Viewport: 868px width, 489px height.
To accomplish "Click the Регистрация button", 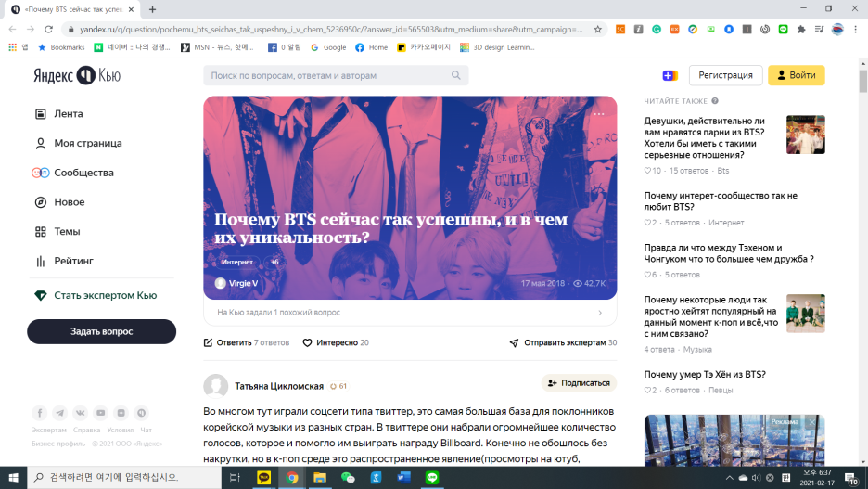I will (725, 75).
